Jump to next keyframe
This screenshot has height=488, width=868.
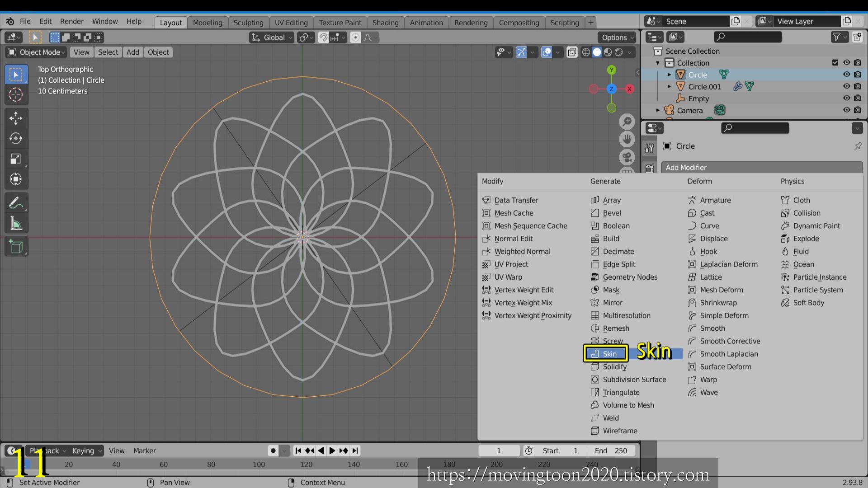coord(344,450)
